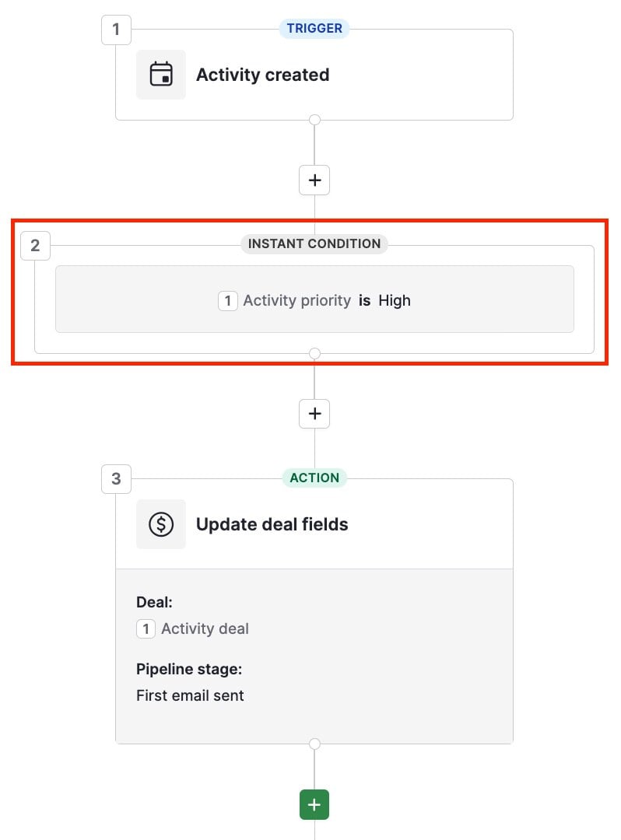Click the step number 2 badge
Screen dimensions: 621x840
pos(34,245)
